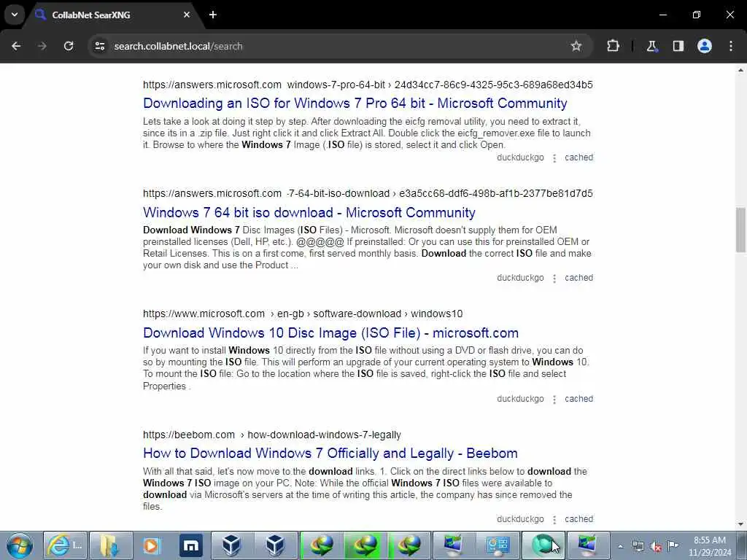Open the Maxthon browser taskbar icon
This screenshot has width=747, height=560.
point(191,545)
